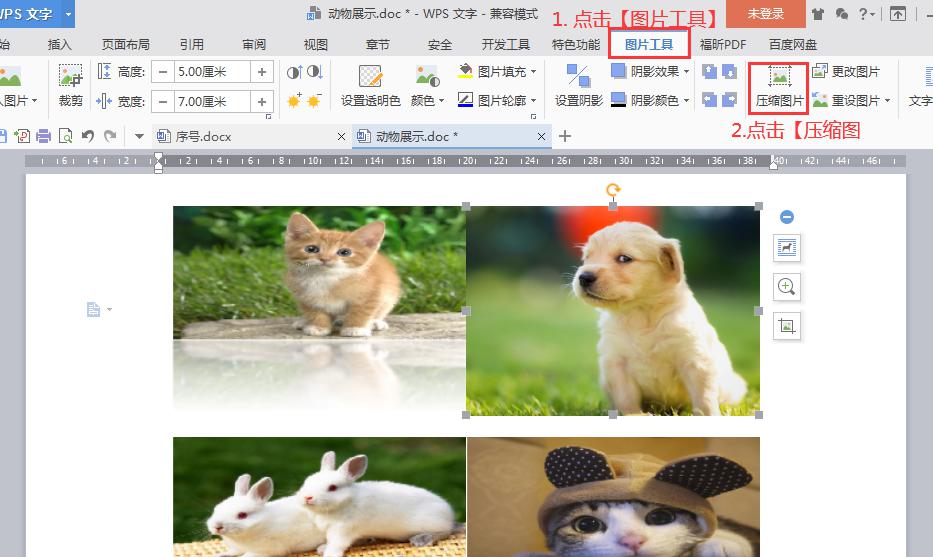Open print preview icon
This screenshot has height=557, width=933.
click(x=65, y=136)
